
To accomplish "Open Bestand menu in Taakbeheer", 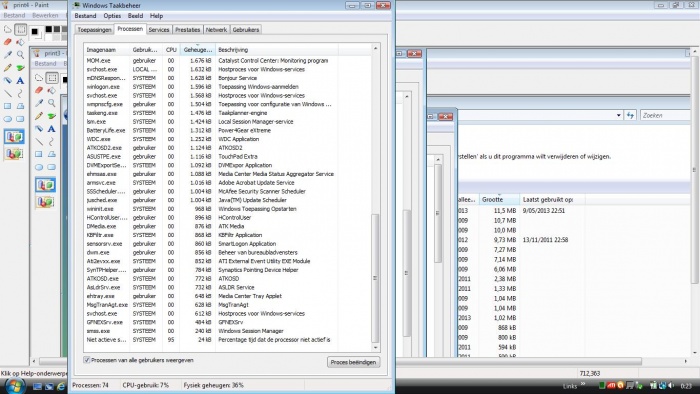I will tap(85, 16).
